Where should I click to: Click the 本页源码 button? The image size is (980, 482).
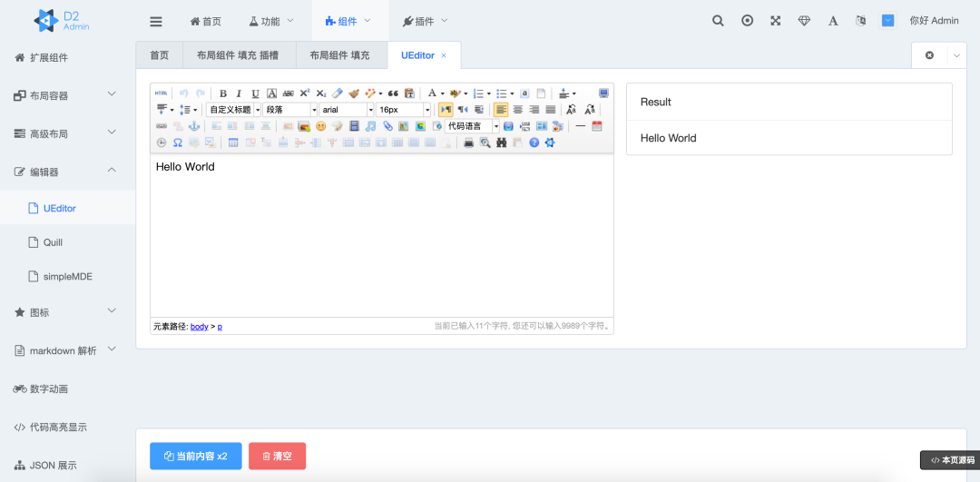coord(950,460)
